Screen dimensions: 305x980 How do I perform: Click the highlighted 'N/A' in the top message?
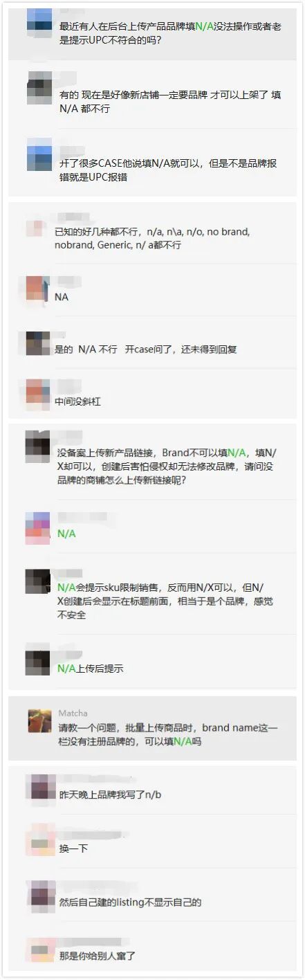(205, 26)
